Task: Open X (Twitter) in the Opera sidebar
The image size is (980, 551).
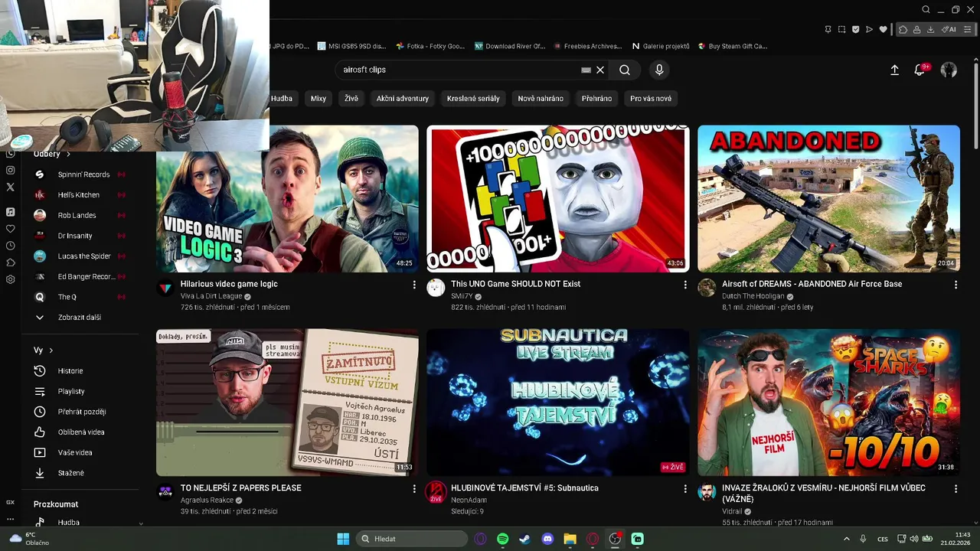Action: 11,187
